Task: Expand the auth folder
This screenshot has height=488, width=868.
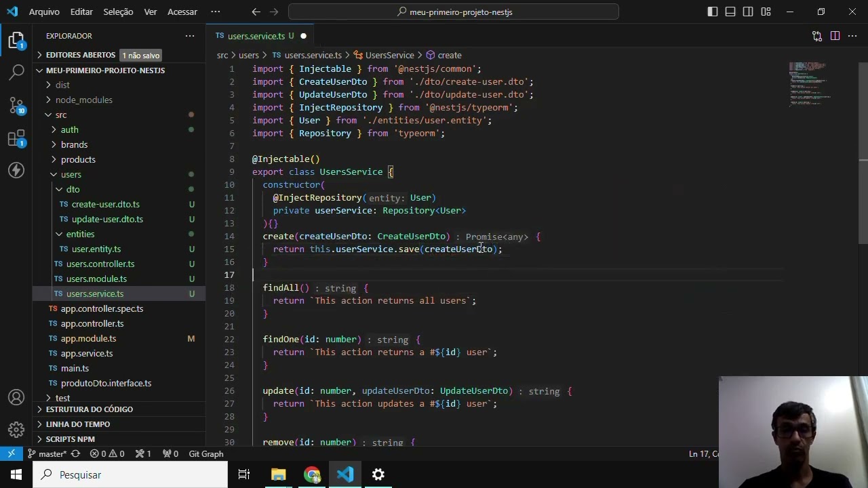Action: tap(119, 129)
